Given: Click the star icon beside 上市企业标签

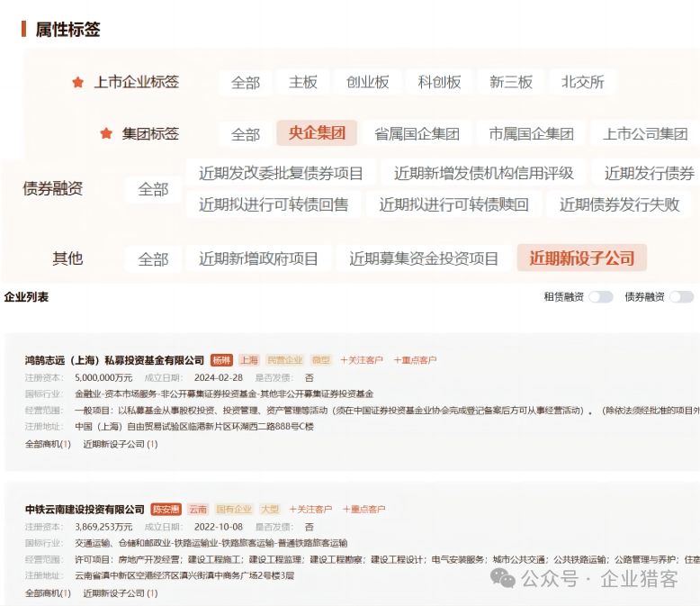Looking at the screenshot, I should tap(78, 82).
